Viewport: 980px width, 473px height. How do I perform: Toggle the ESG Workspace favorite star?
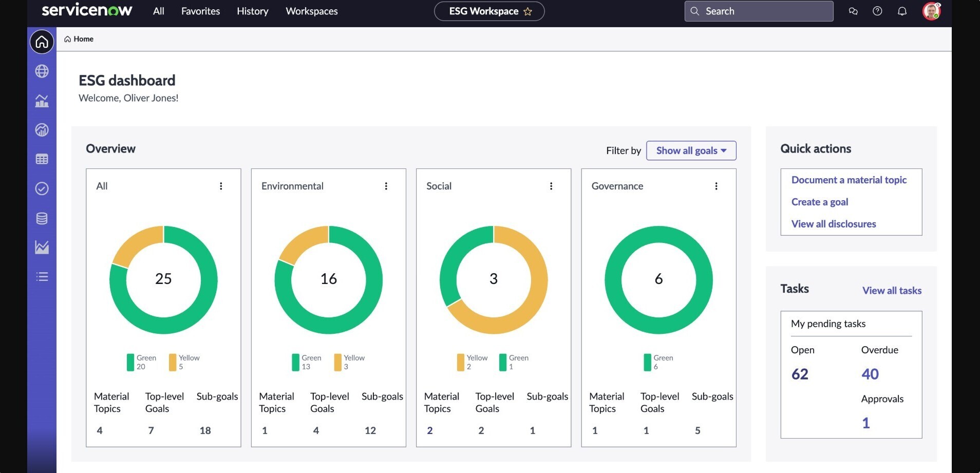point(528,11)
